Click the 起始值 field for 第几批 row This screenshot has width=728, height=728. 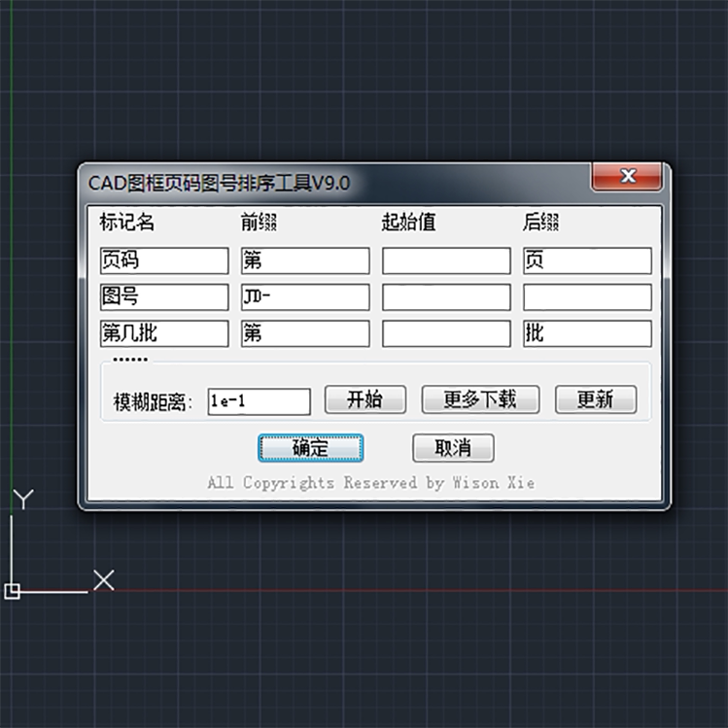point(447,333)
